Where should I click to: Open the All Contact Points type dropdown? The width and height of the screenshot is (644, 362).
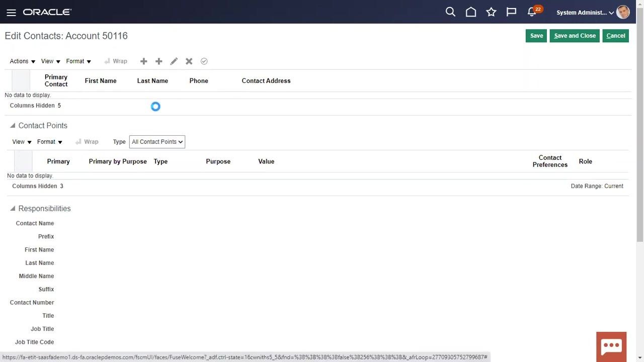pos(157,142)
